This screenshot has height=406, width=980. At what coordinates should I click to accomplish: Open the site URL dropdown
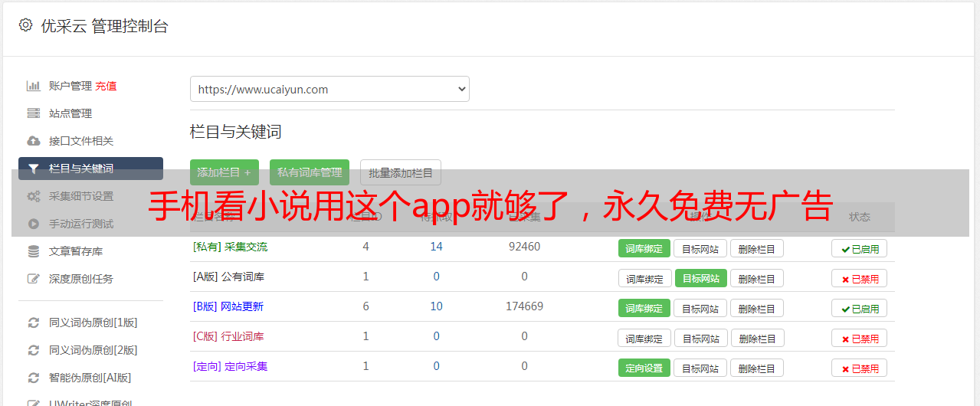click(x=329, y=89)
